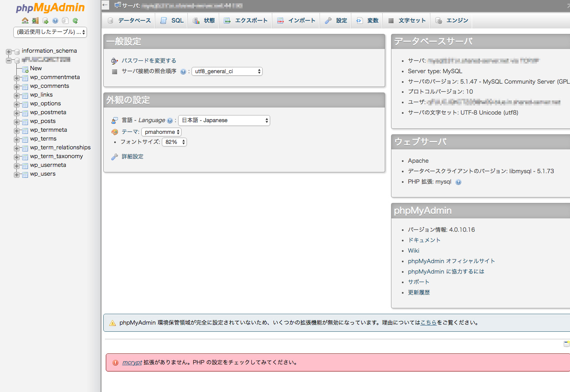Click the New table icon
The width and height of the screenshot is (570, 392).
point(25,69)
